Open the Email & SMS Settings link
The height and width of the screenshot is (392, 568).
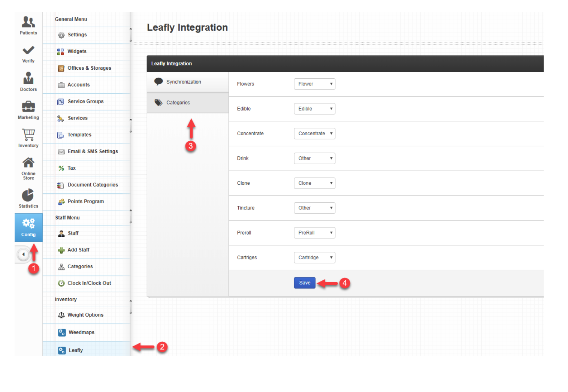93,151
